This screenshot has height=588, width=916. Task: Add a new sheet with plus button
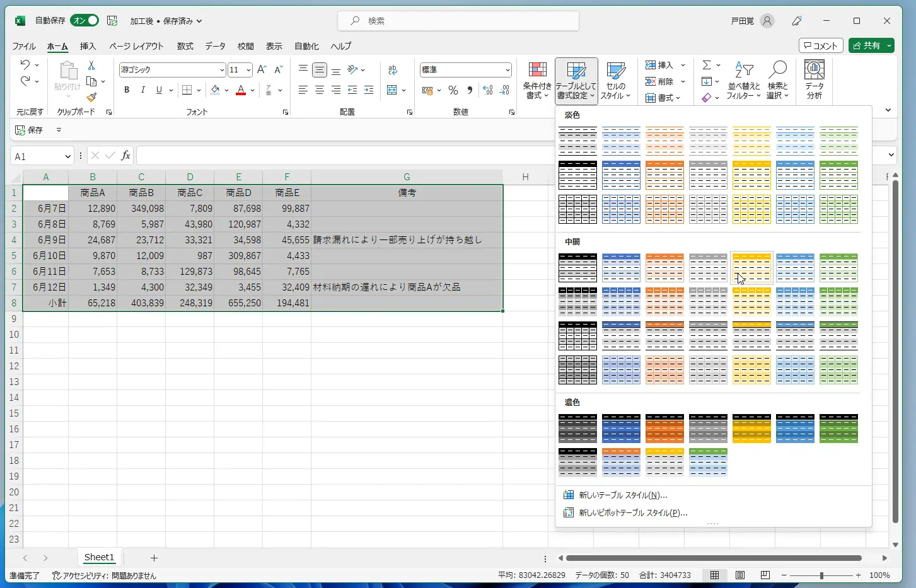click(x=154, y=558)
